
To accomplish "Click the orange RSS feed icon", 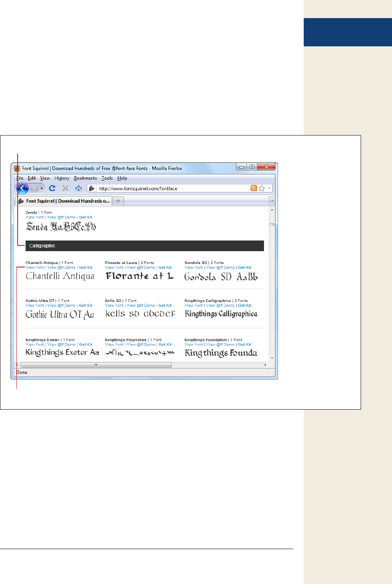I will click(x=254, y=188).
